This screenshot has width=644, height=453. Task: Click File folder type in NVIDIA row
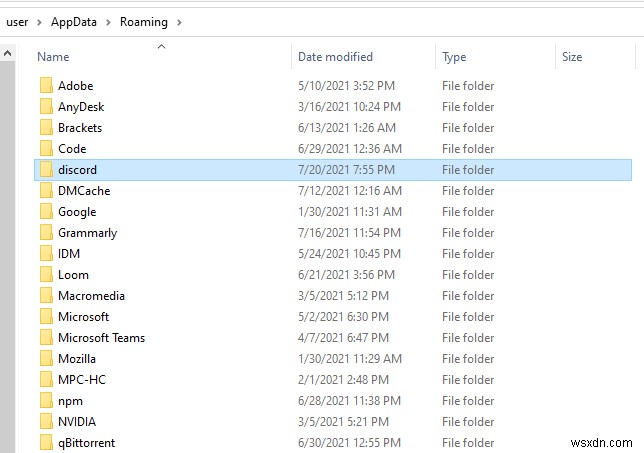[x=468, y=421]
